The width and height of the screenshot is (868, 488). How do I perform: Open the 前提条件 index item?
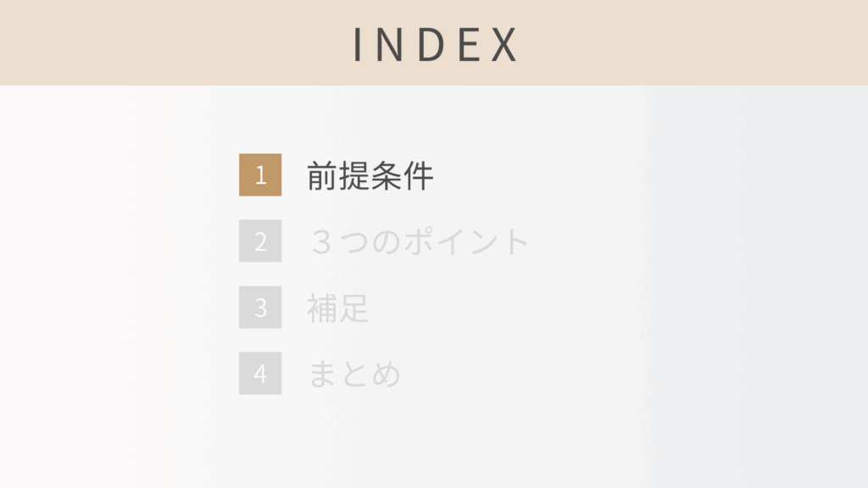[x=370, y=176]
